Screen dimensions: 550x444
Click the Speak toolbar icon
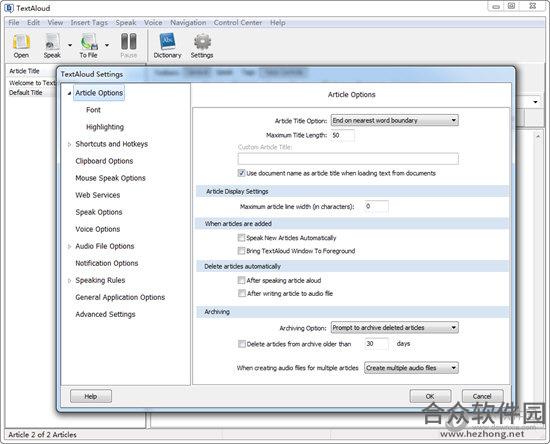(x=52, y=46)
